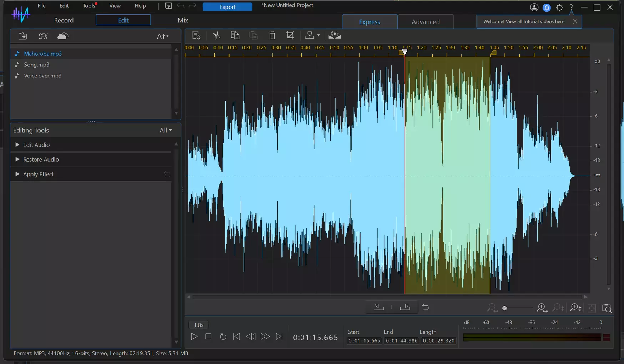624x364 pixels.
Task: Click the horizontal zoom in magnifier
Action: (542, 308)
